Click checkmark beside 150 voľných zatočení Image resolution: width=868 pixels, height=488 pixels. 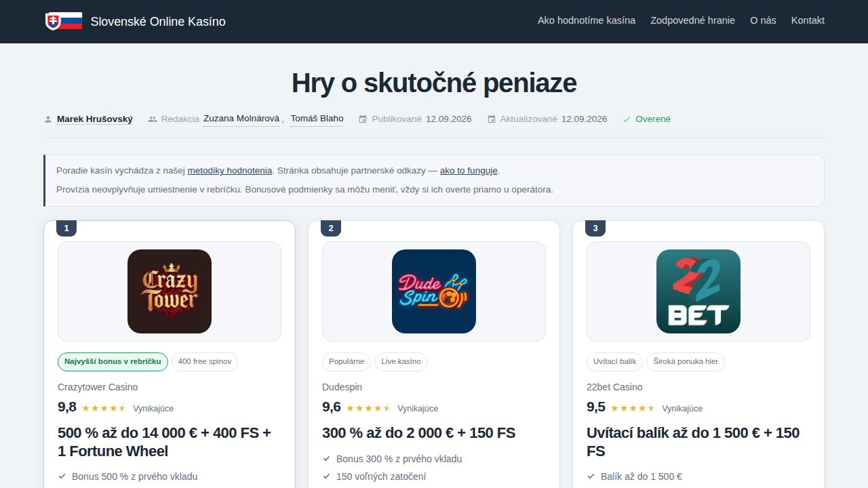coord(327,476)
